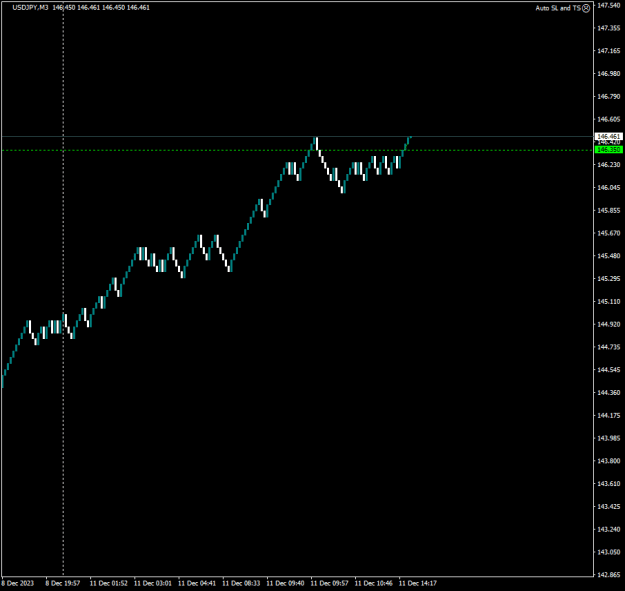This screenshot has height=591, width=625.
Task: Click the "11 Dec 10:46" time axis label
Action: point(373,583)
